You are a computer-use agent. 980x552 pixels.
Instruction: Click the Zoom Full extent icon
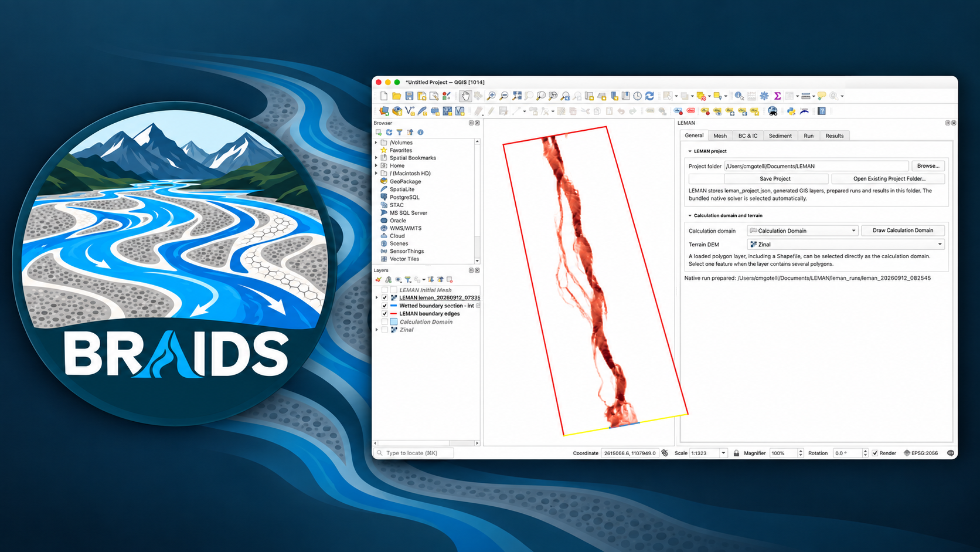pos(516,96)
